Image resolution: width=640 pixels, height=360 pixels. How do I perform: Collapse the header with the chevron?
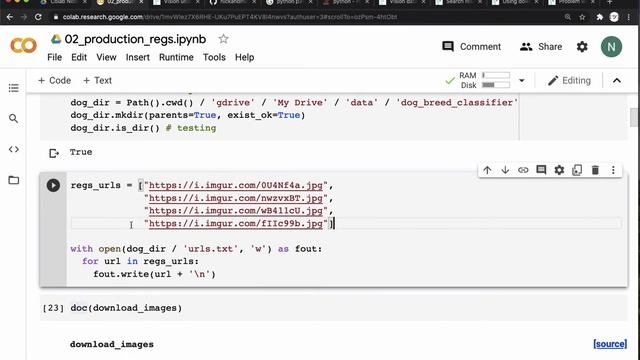617,80
